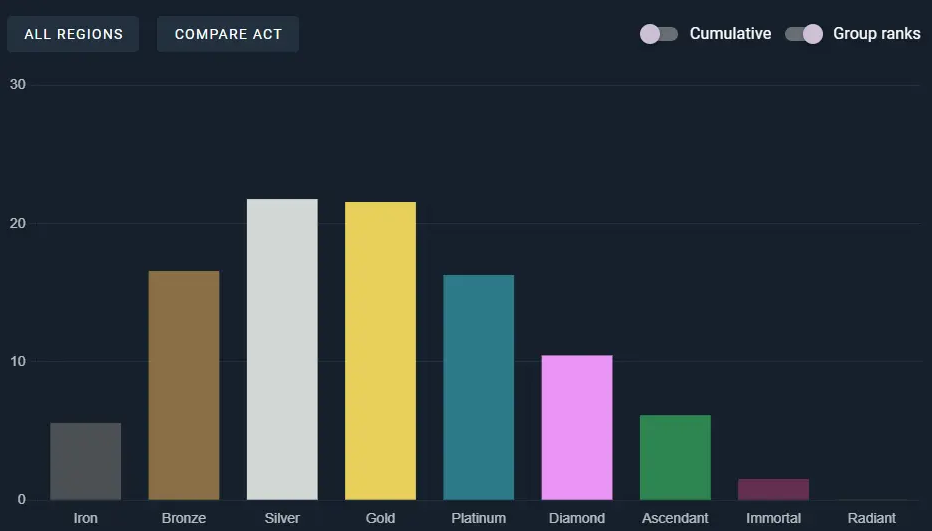Click the Silver axis label
Screen dimensions: 932x531
[x=282, y=518]
